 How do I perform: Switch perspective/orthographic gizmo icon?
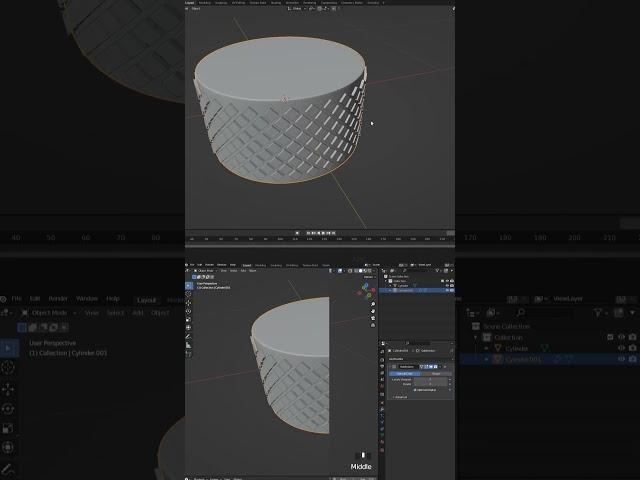[373, 325]
